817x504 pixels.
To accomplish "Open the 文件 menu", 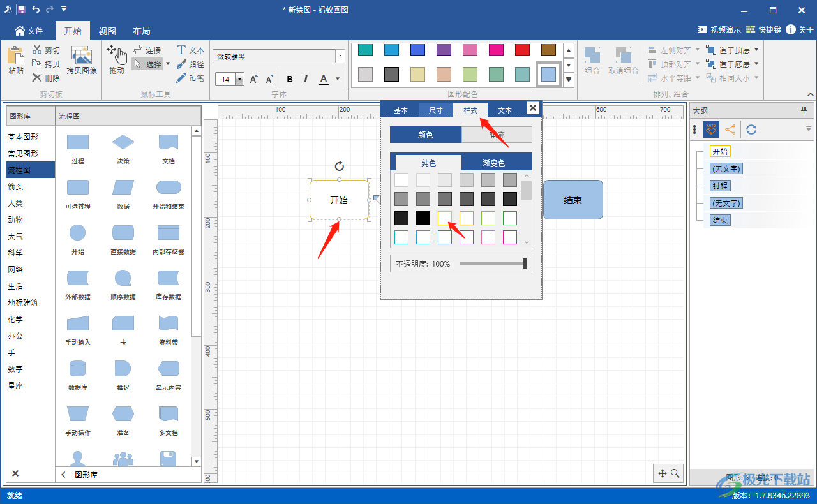I will pyautogui.click(x=29, y=31).
